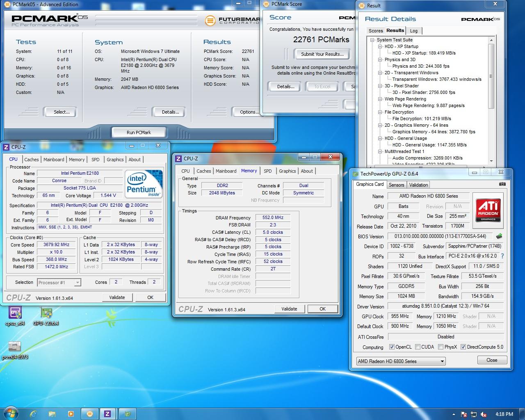
Task: Collapse the HDD - General Usage node
Action: (x=380, y=139)
